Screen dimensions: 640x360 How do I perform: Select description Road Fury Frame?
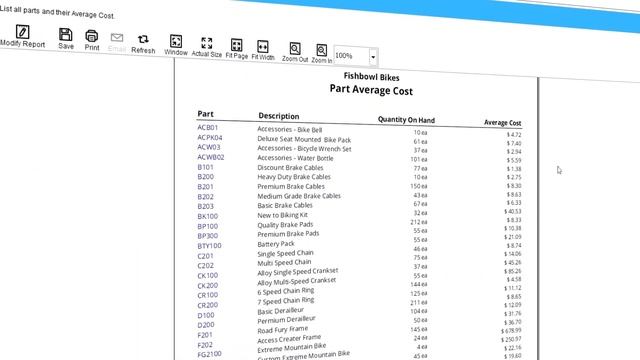coord(282,329)
